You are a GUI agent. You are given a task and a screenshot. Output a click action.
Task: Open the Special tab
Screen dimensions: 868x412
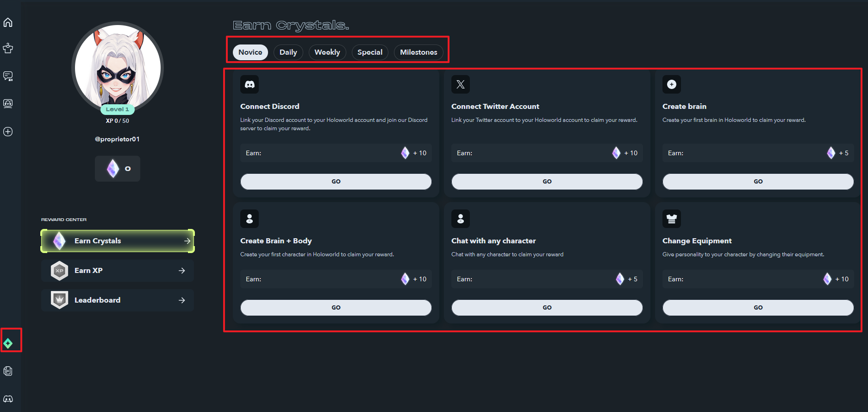click(x=370, y=52)
